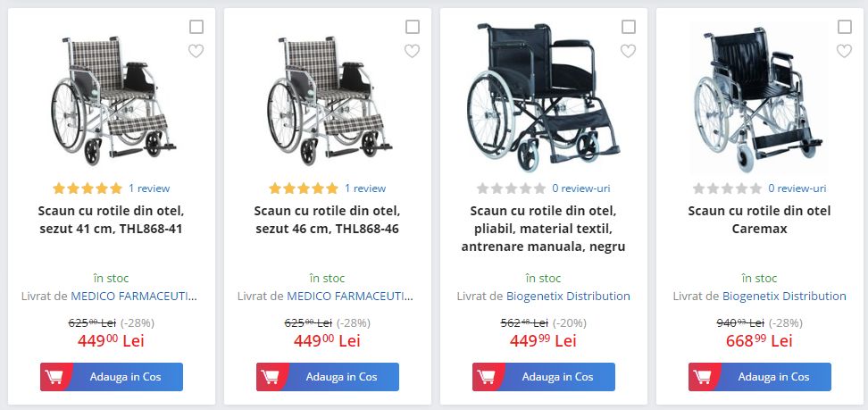Screen dimensions: 868x410
Task: Tick compare checkbox on THL868-41 wheelchair
Action: pyautogui.click(x=196, y=27)
